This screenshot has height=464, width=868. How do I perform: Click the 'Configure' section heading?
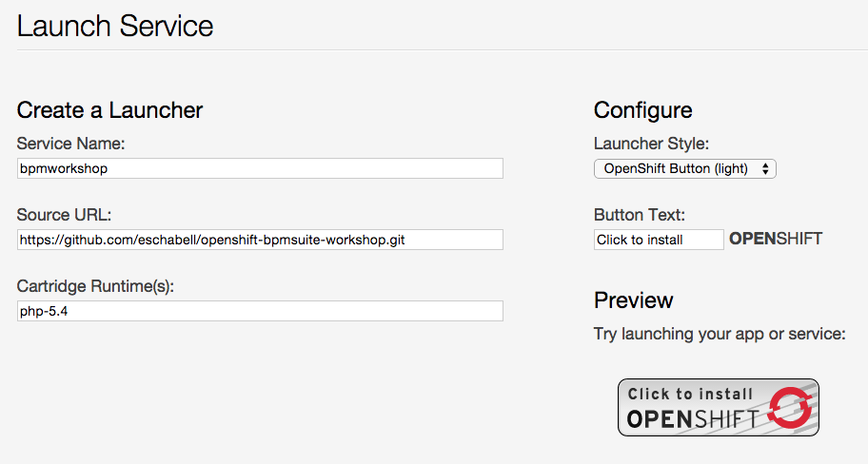[642, 109]
